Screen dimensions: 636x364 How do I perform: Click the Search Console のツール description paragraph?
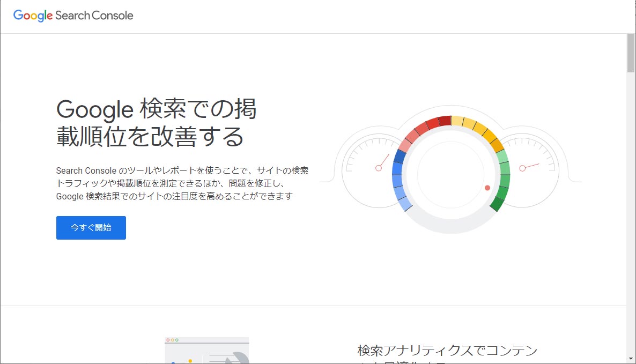(182, 183)
